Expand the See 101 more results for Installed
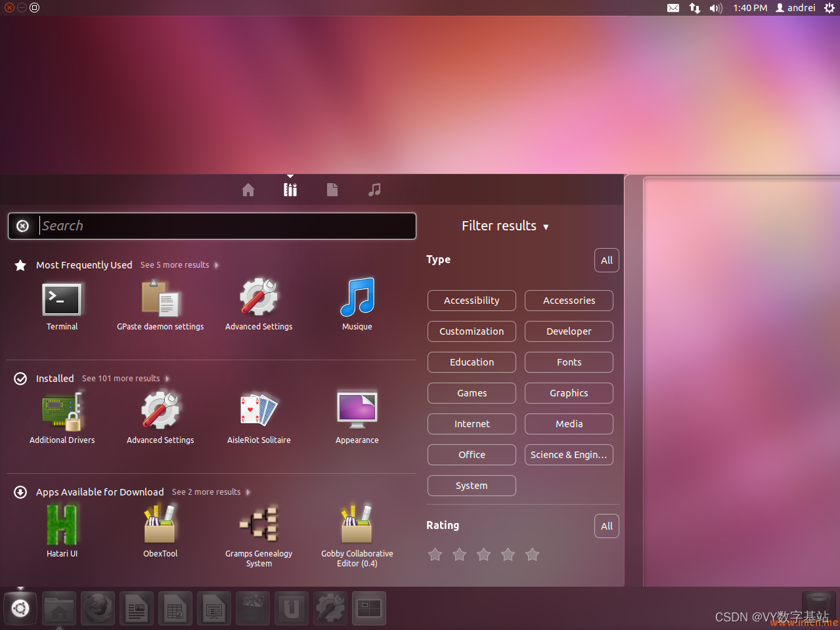Viewport: 840px width, 630px height. pyautogui.click(x=120, y=378)
